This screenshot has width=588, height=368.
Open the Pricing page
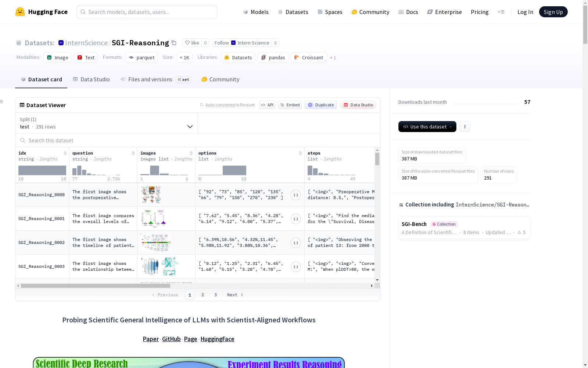click(x=480, y=12)
